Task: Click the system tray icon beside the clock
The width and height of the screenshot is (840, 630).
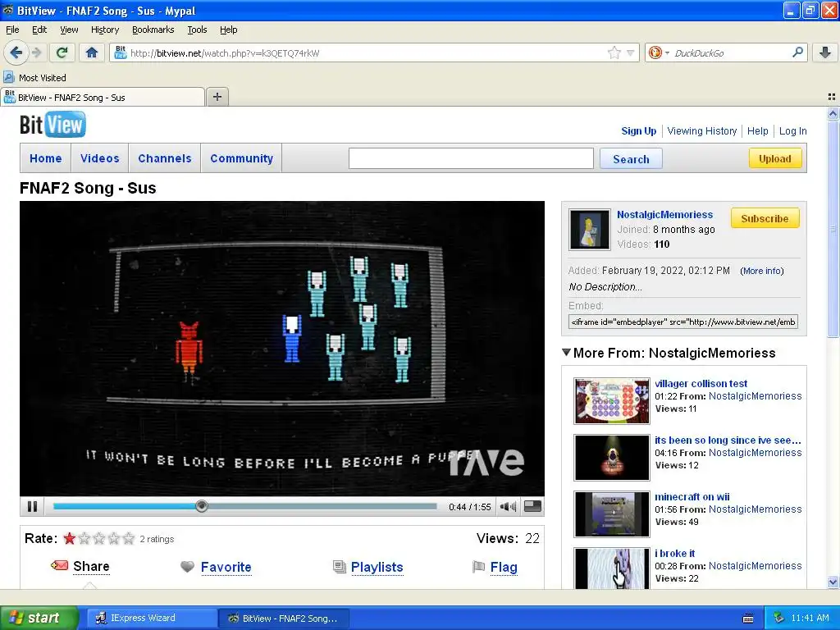Action: pos(779,618)
